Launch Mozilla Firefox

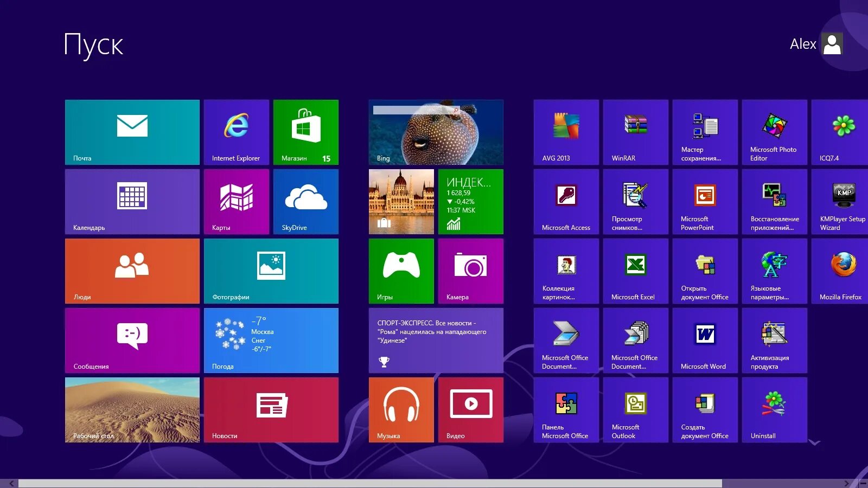[840, 271]
